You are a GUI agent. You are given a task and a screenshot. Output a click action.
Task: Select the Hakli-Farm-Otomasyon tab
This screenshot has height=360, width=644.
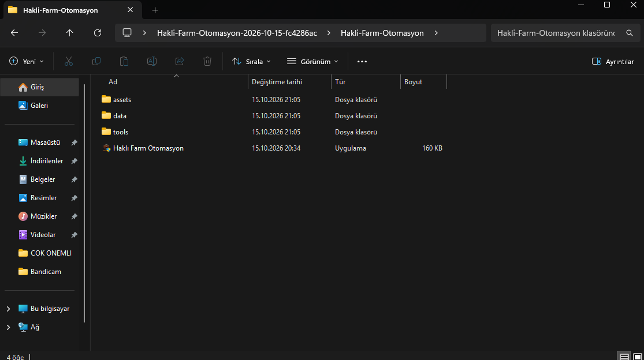[x=73, y=10]
